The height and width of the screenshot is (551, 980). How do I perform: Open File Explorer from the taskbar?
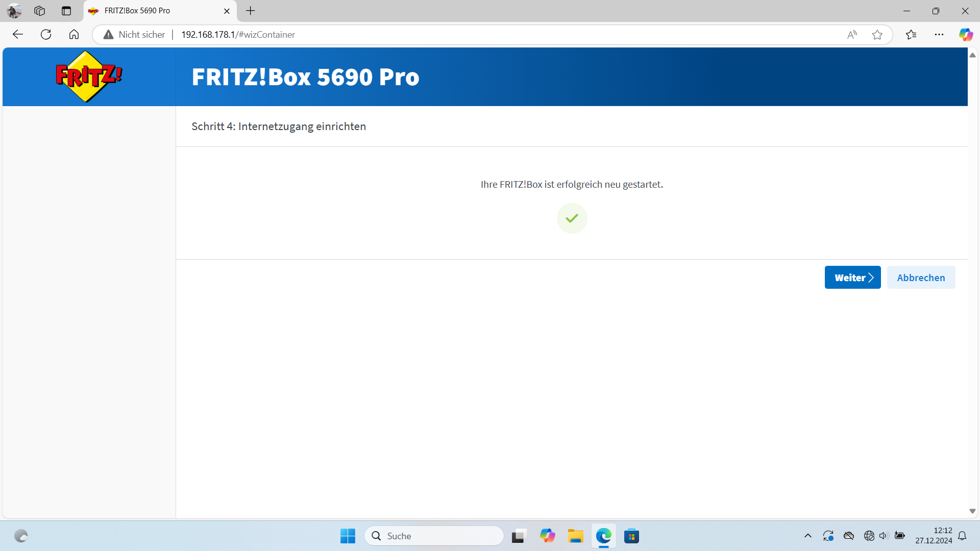[x=575, y=536]
